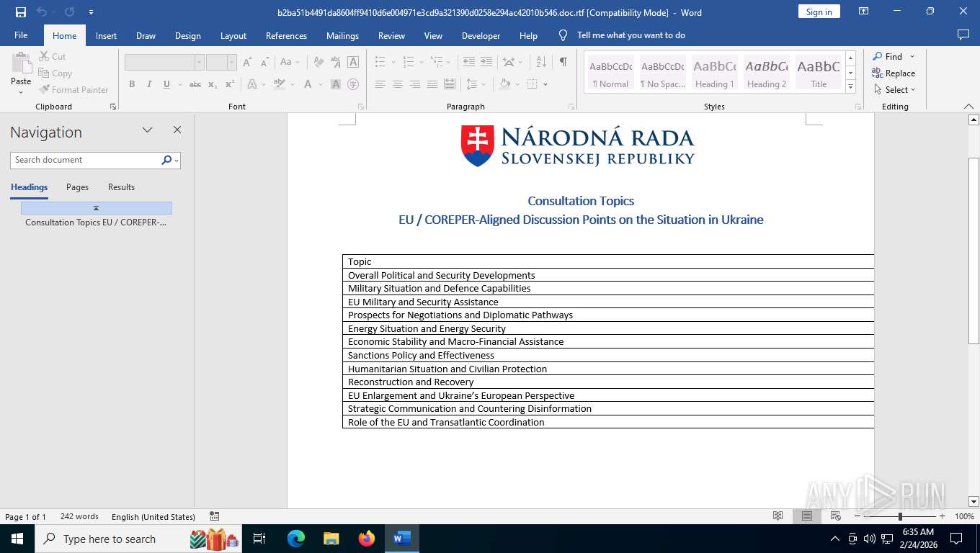Open Firefox from the taskbar
The height and width of the screenshot is (553, 980).
tap(367, 539)
